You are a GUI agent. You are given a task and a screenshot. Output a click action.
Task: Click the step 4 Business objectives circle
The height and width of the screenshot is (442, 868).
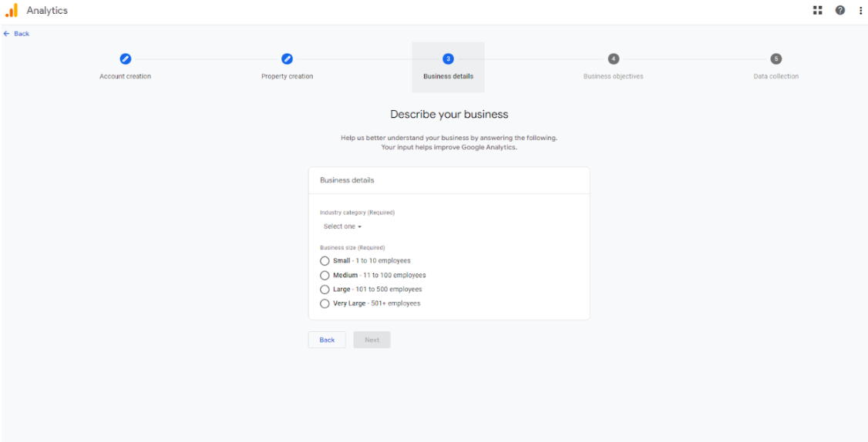coord(613,59)
